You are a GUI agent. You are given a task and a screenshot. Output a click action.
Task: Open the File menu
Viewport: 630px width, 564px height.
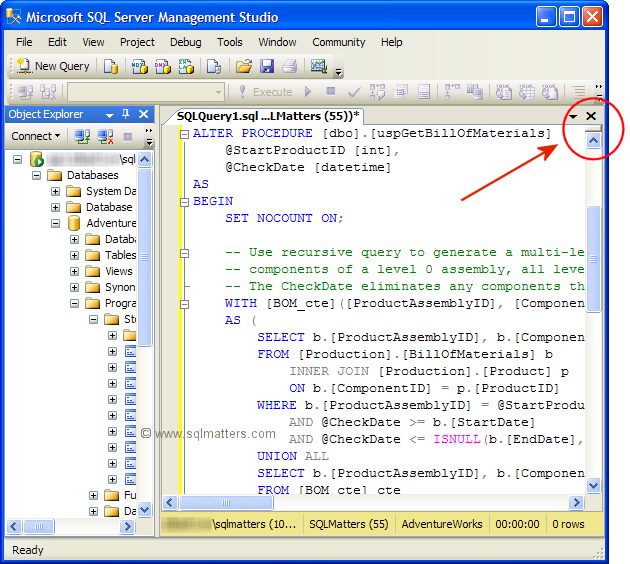(x=24, y=42)
